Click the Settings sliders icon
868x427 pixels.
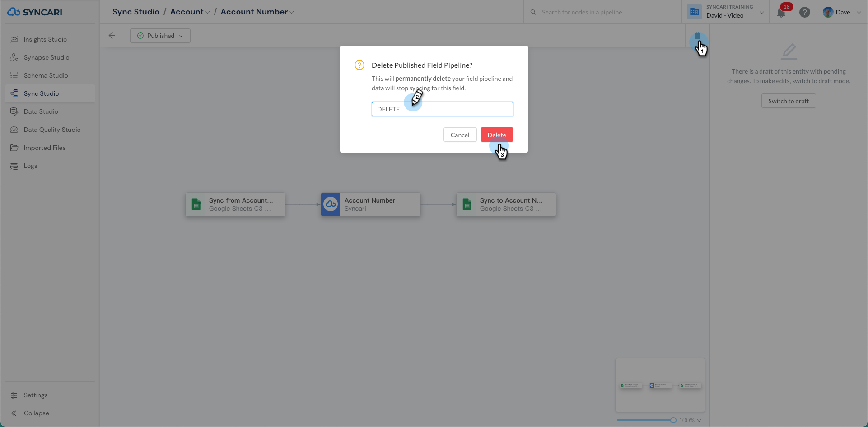pyautogui.click(x=14, y=395)
